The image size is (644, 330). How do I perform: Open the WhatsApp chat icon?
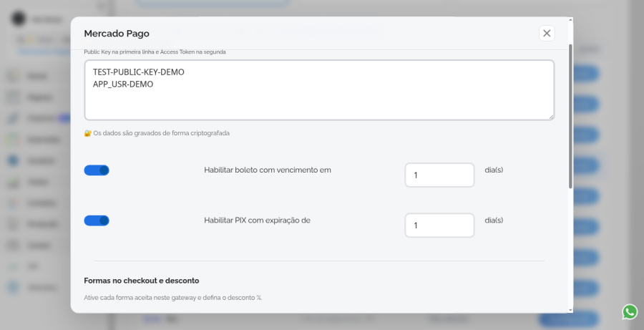point(630,312)
